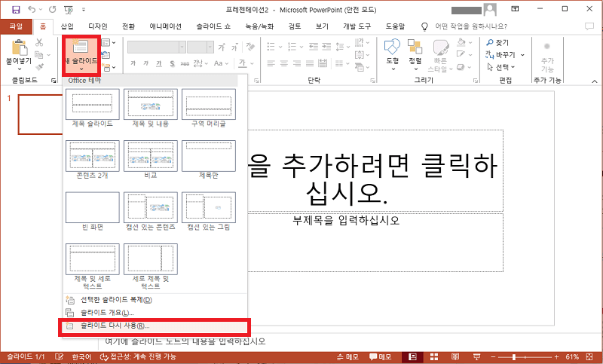Viewport: 603px width, 364px height.
Task: Toggle Align Right paragraph button
Action: (x=296, y=63)
